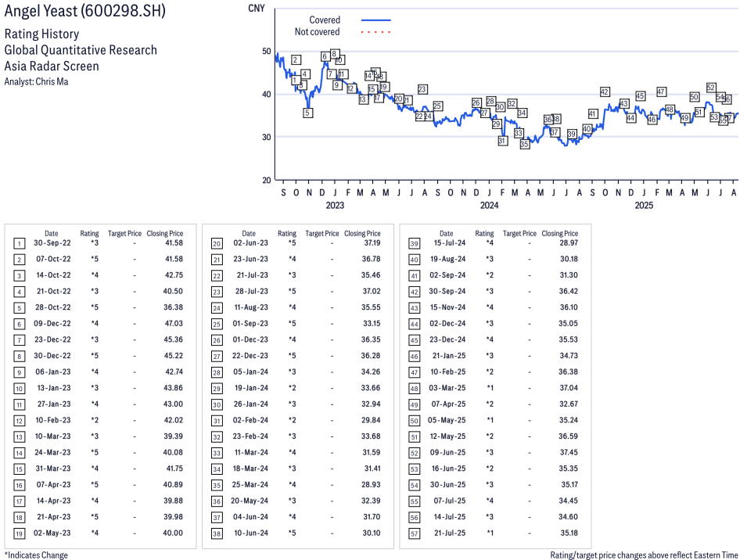Select chart marker 42 on the graph
This screenshot has height=560, width=747.
pos(605,92)
